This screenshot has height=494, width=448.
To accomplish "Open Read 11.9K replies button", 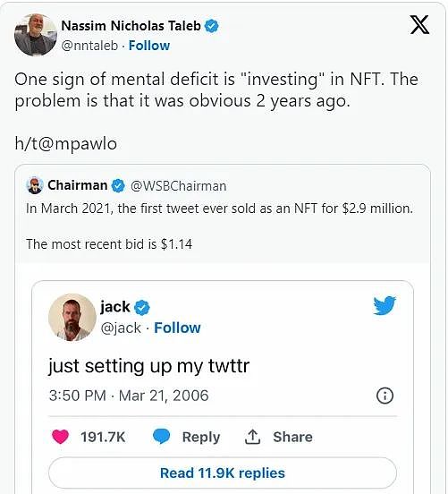I will pyautogui.click(x=223, y=473).
